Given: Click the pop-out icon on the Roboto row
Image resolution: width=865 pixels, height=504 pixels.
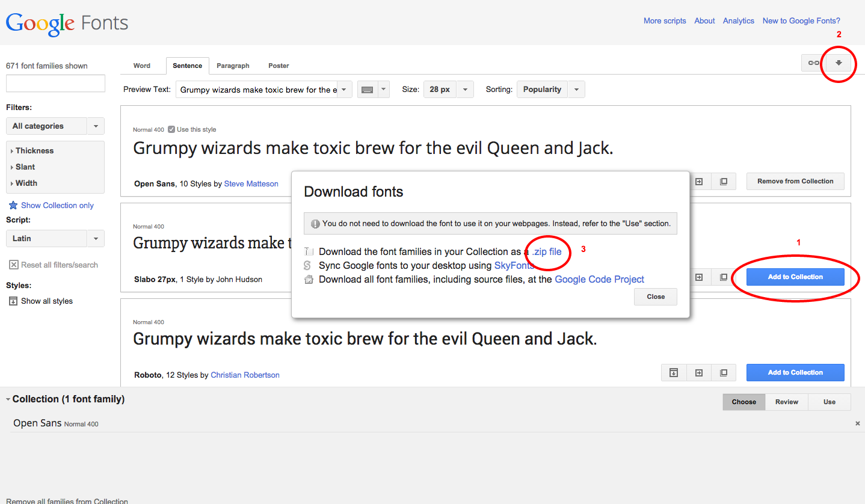Looking at the screenshot, I should (x=724, y=372).
